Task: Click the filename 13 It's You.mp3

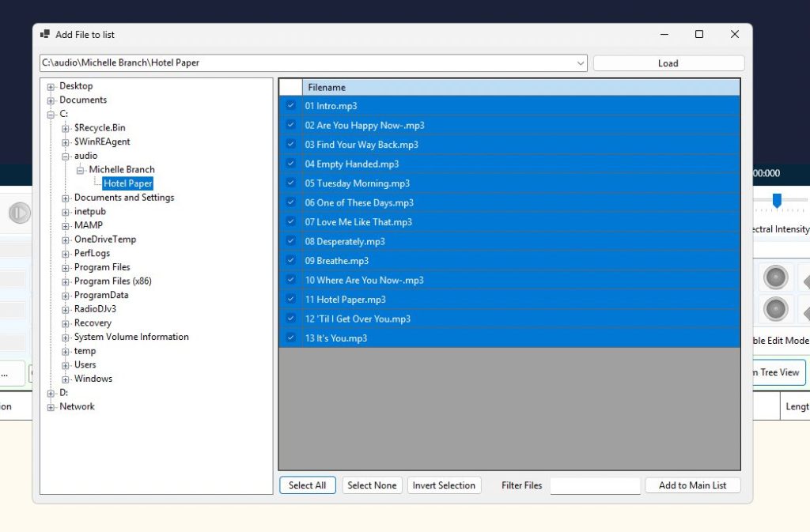Action: click(335, 338)
